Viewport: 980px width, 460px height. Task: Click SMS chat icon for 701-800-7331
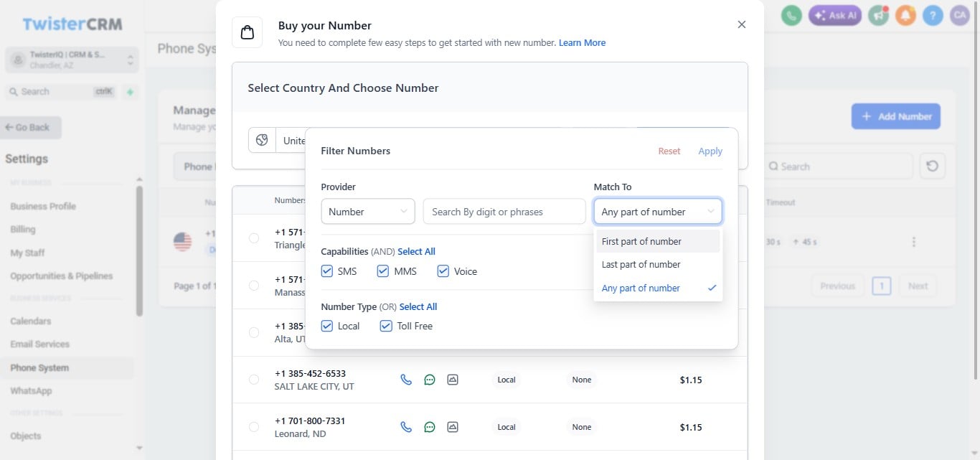pyautogui.click(x=430, y=427)
